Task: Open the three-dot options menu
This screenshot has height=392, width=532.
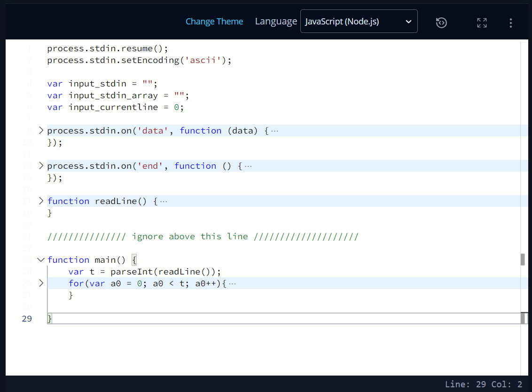Action: [x=510, y=22]
